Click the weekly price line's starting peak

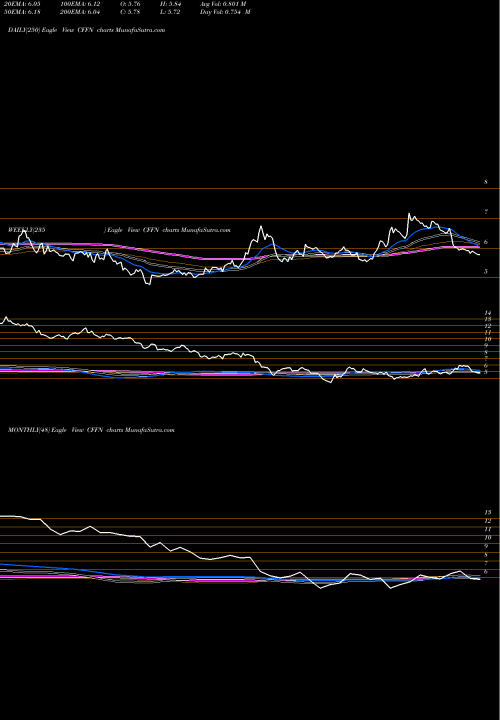[6, 317]
